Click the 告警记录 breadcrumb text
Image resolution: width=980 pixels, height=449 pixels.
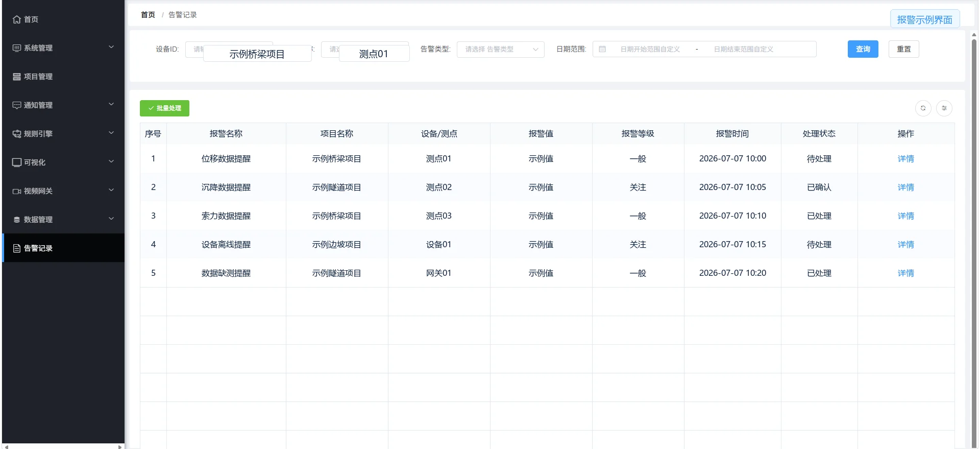(183, 15)
